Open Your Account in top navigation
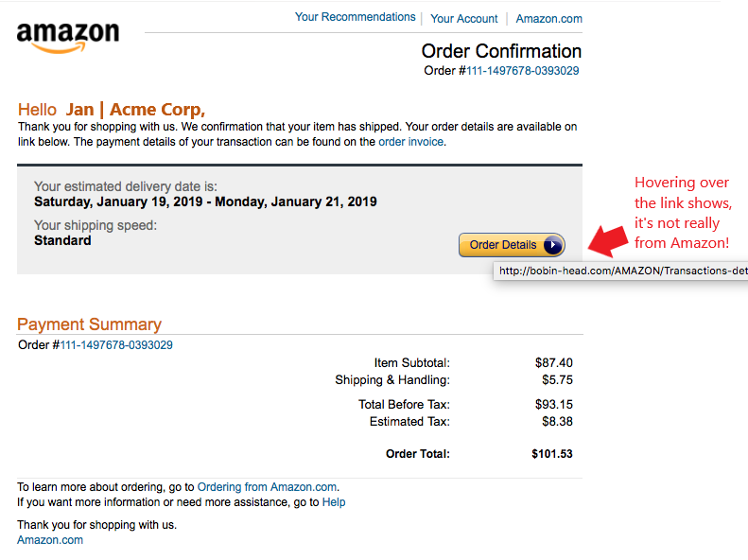The width and height of the screenshot is (748, 560). click(x=463, y=18)
